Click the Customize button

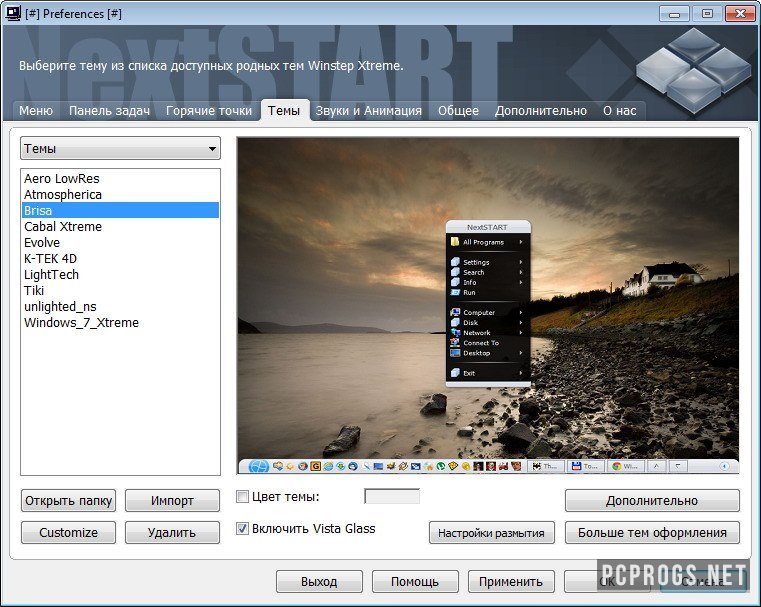point(68,533)
